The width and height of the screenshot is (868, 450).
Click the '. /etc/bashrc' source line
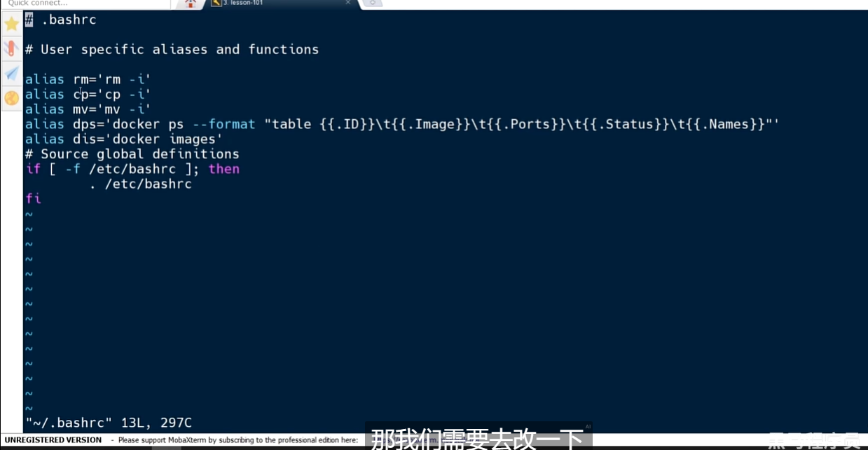(x=140, y=184)
